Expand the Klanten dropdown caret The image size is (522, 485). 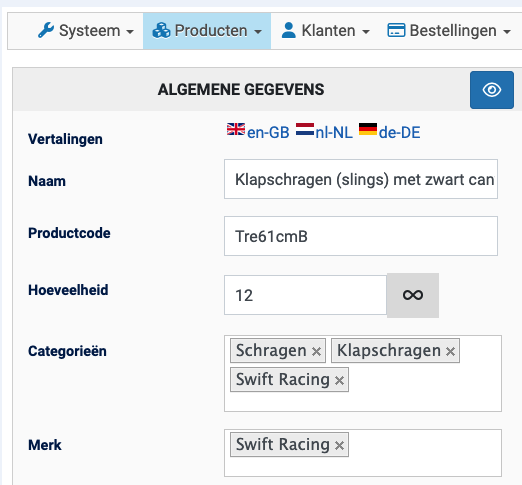tap(366, 32)
